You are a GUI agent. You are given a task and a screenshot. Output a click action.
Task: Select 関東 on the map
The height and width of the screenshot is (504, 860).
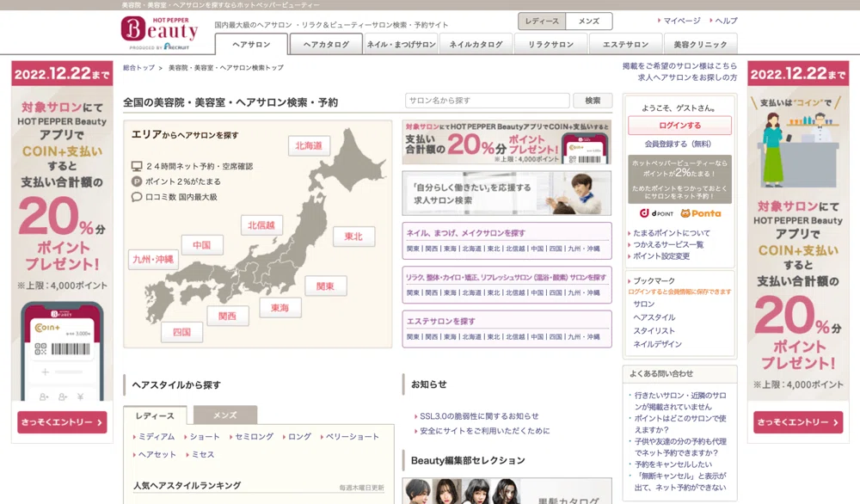(325, 286)
